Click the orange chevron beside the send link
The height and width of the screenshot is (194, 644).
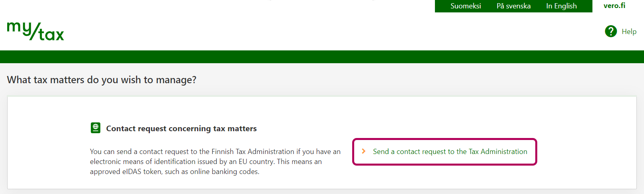(363, 151)
